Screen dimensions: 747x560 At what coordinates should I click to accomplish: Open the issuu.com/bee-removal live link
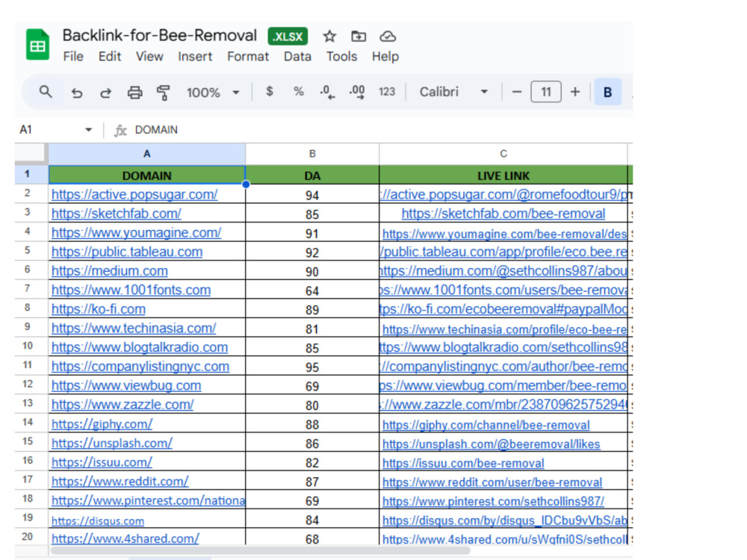(463, 463)
